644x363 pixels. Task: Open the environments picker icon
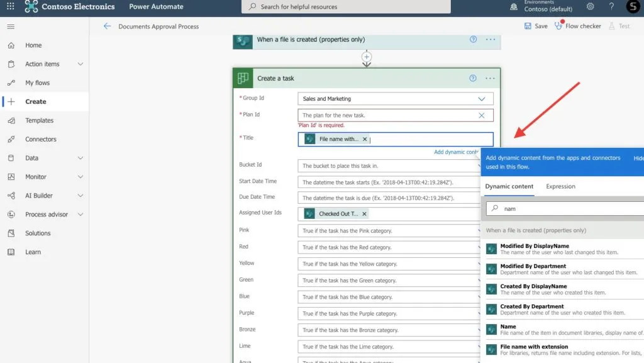[x=514, y=6]
